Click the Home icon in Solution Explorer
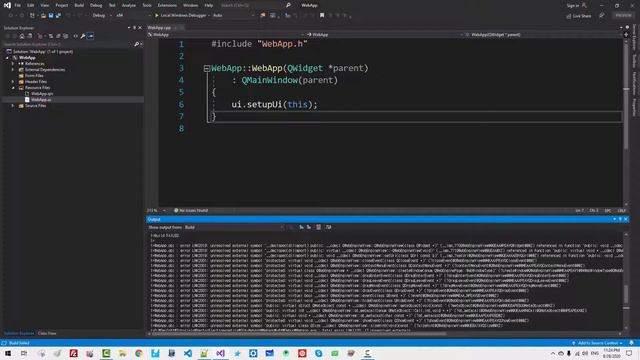Screen dimensions: 640x360 [x=22, y=36]
